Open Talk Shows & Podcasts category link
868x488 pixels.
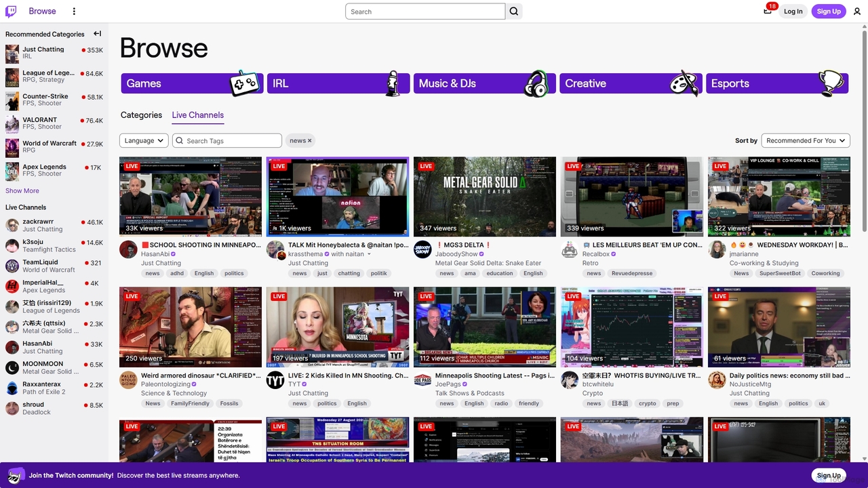pyautogui.click(x=470, y=393)
